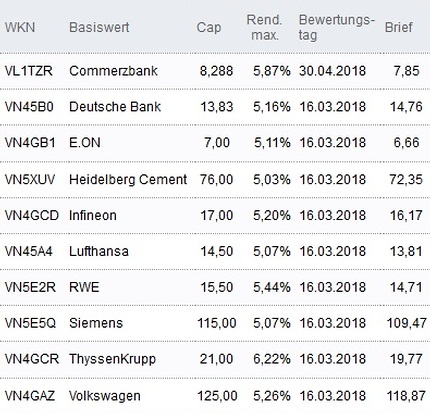This screenshot has height=413, width=430.
Task: Select Commerzbank Brief price 7,85
Action: [406, 71]
